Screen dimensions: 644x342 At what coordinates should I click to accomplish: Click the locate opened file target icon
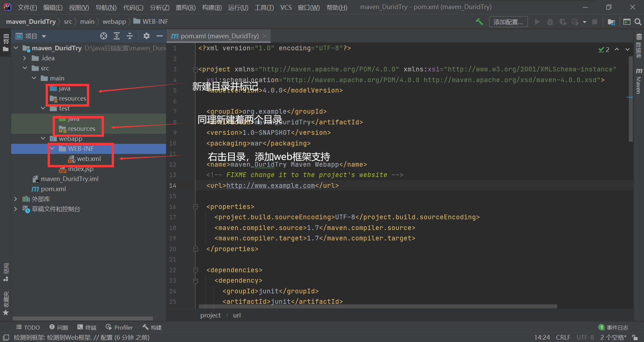point(104,36)
